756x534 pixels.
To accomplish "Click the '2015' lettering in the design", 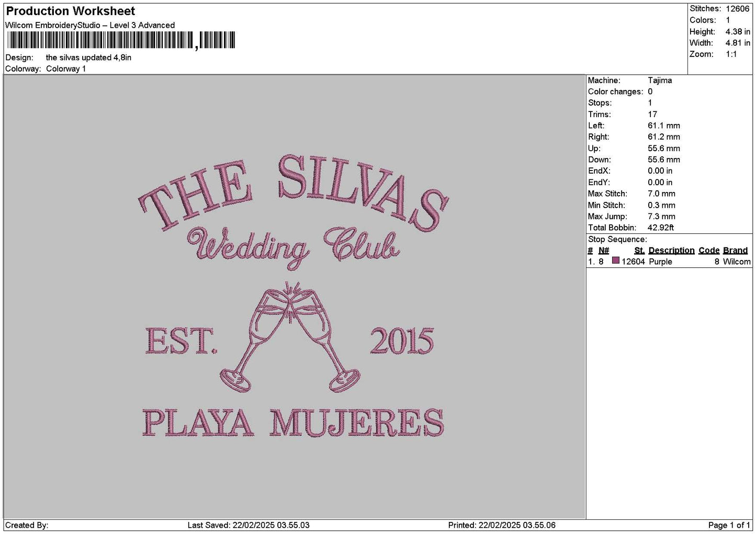I will click(402, 340).
